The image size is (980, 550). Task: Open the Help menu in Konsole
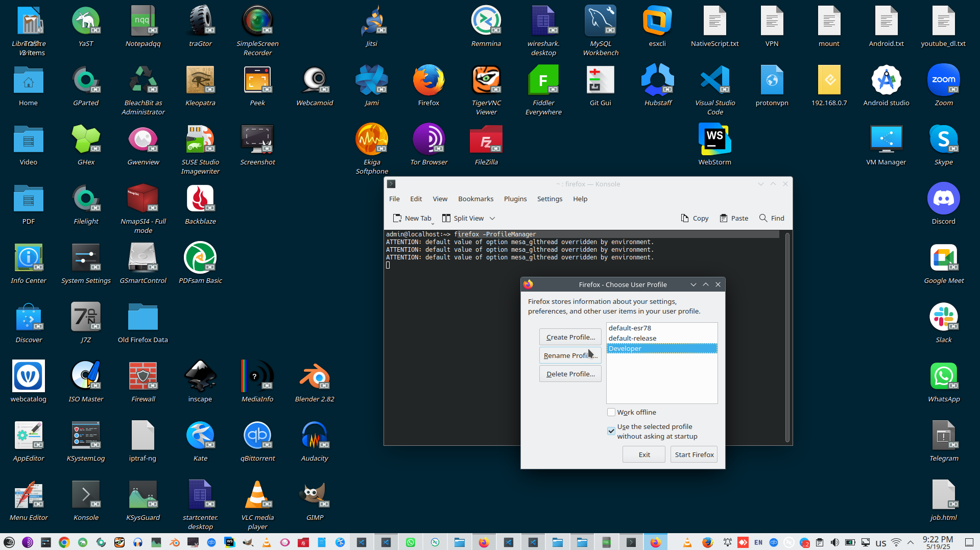[580, 199]
